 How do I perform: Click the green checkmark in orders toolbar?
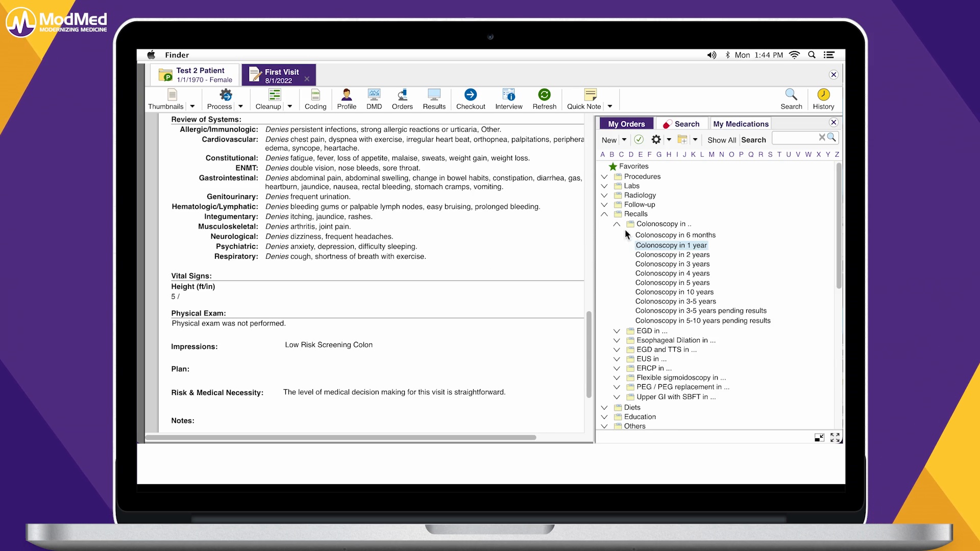[639, 140]
